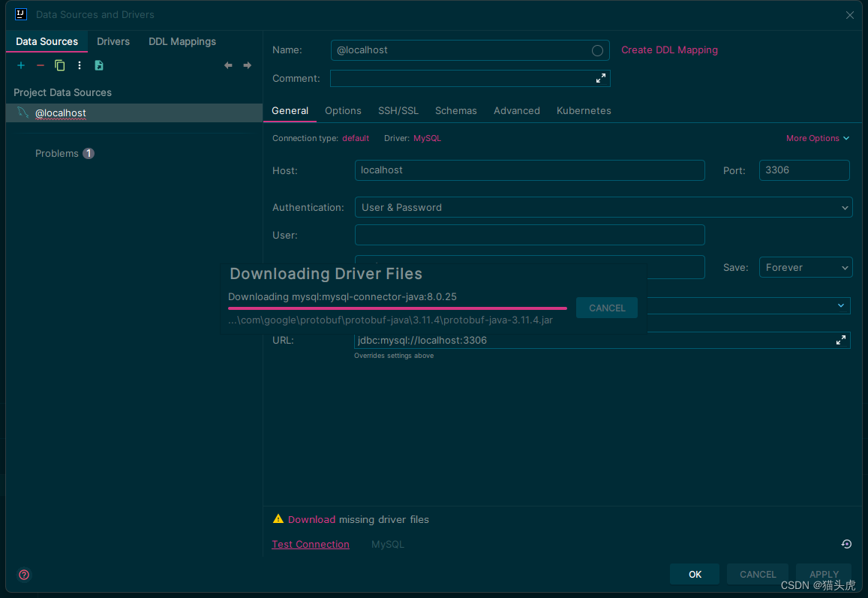Click the Test Connection link

point(311,544)
